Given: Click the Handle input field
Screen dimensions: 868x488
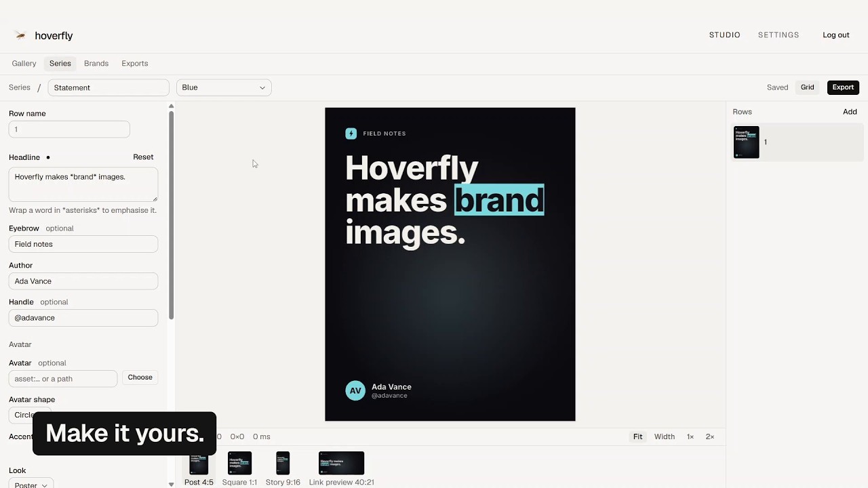Looking at the screenshot, I should pyautogui.click(x=83, y=318).
